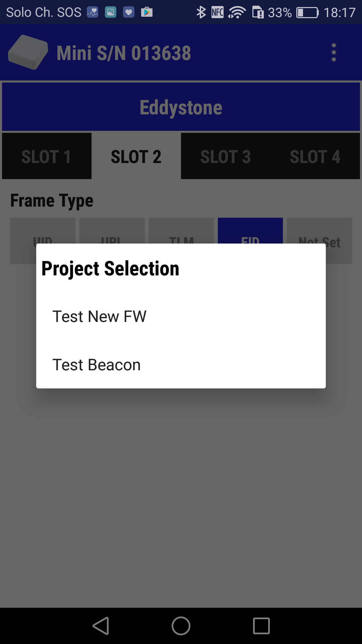Select the SLOT 2 tab
Screen dimensions: 362x644
click(x=136, y=156)
